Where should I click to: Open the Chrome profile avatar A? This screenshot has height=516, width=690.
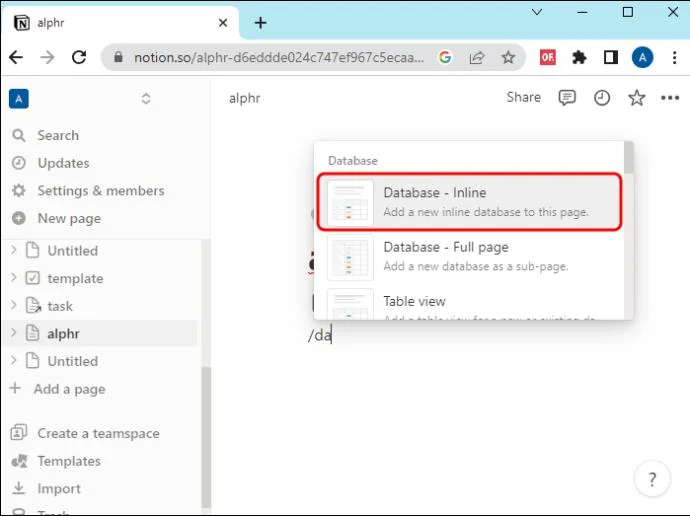point(642,57)
